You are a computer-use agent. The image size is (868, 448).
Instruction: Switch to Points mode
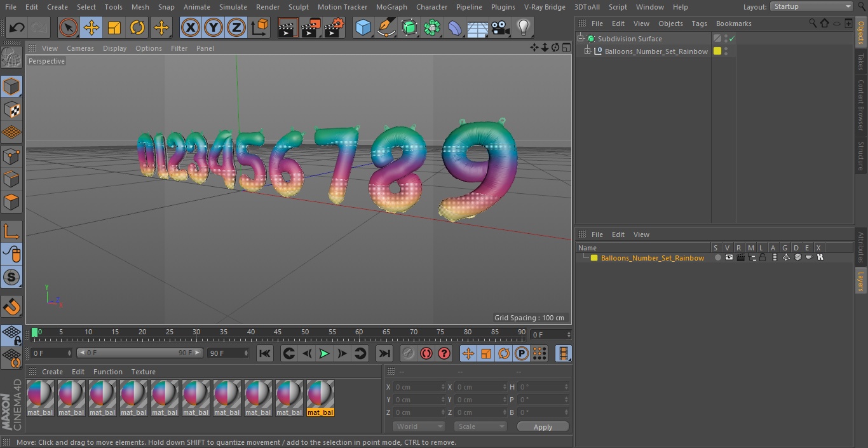[x=11, y=156]
